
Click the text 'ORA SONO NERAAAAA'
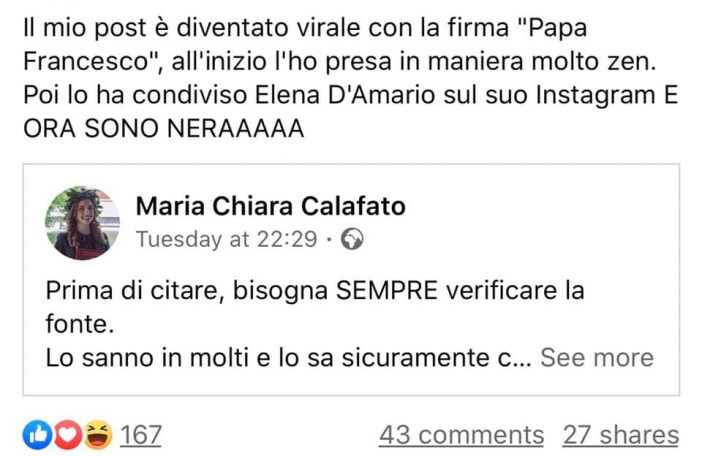click(164, 129)
